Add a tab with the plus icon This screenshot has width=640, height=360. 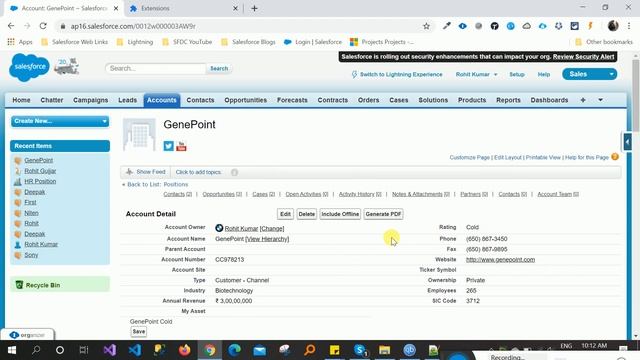583,100
